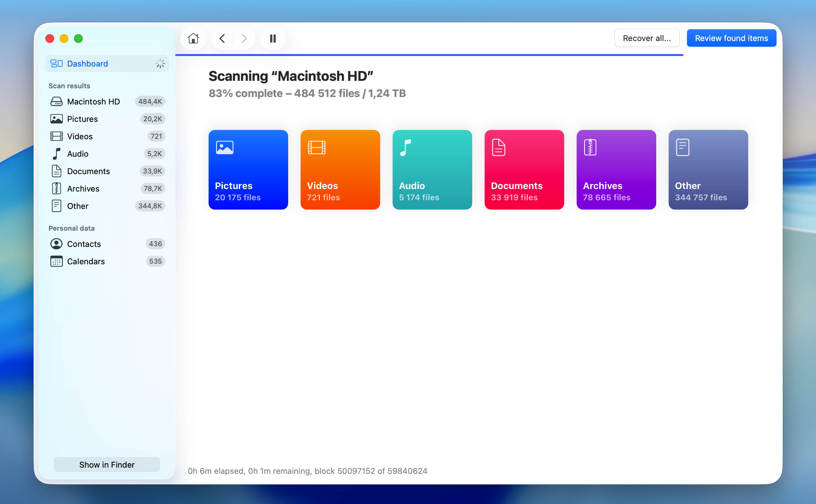Click the 721 Videos count badge
The image size is (816, 504).
pyautogui.click(x=156, y=136)
